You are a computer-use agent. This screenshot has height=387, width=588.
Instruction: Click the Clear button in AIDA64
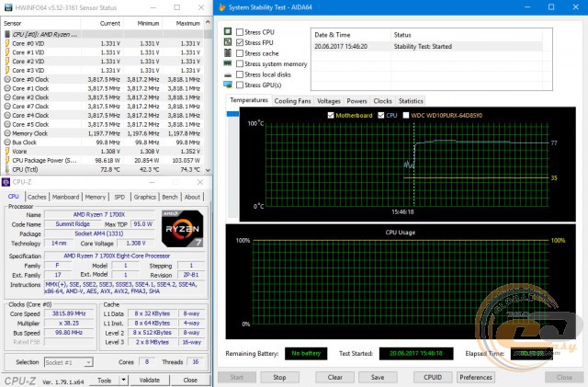tap(334, 377)
